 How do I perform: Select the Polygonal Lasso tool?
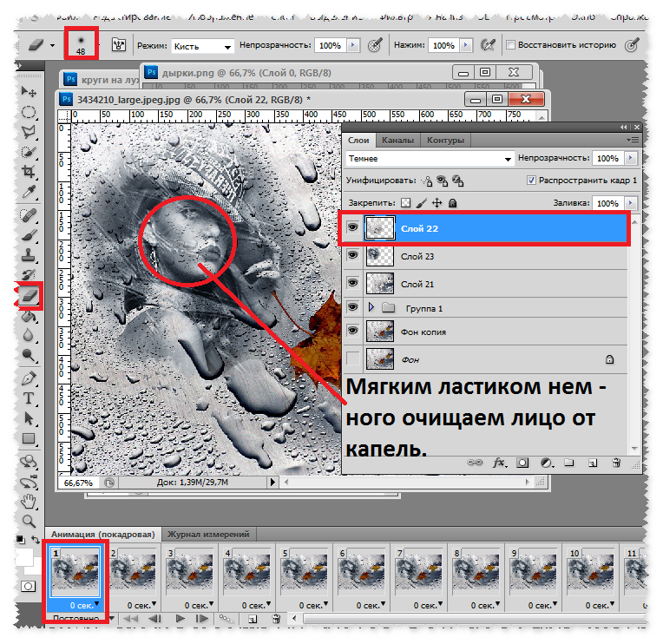click(x=29, y=132)
